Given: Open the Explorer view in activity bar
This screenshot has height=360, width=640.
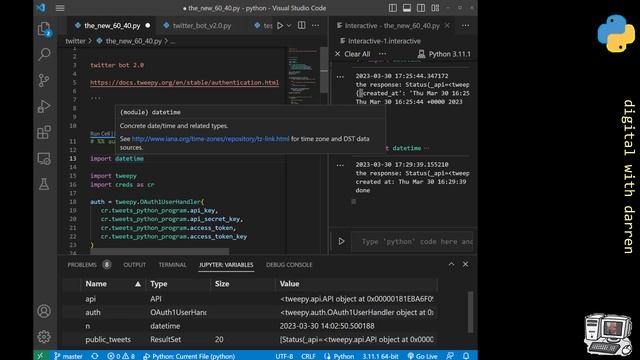Looking at the screenshot, I should (44, 29).
